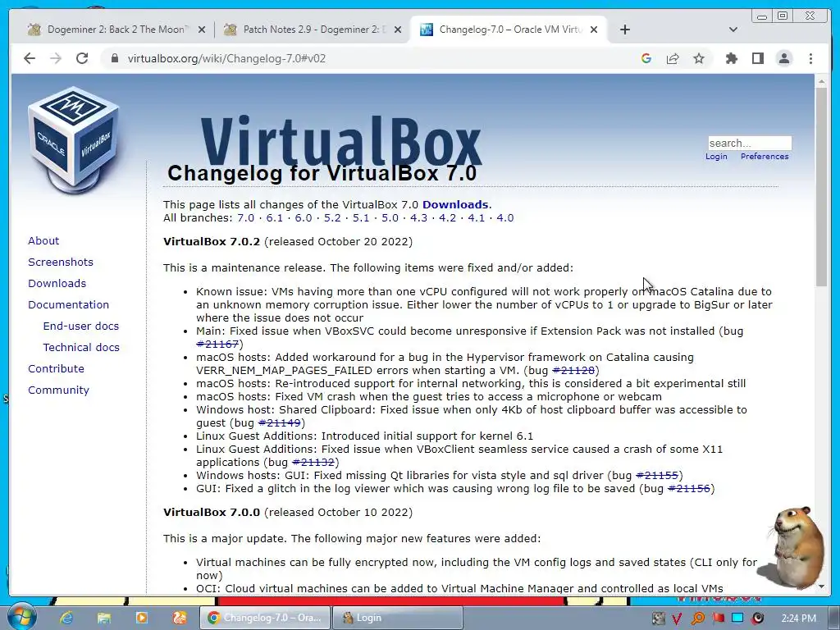Focus the search... input field
The width and height of the screenshot is (840, 630).
pos(750,143)
